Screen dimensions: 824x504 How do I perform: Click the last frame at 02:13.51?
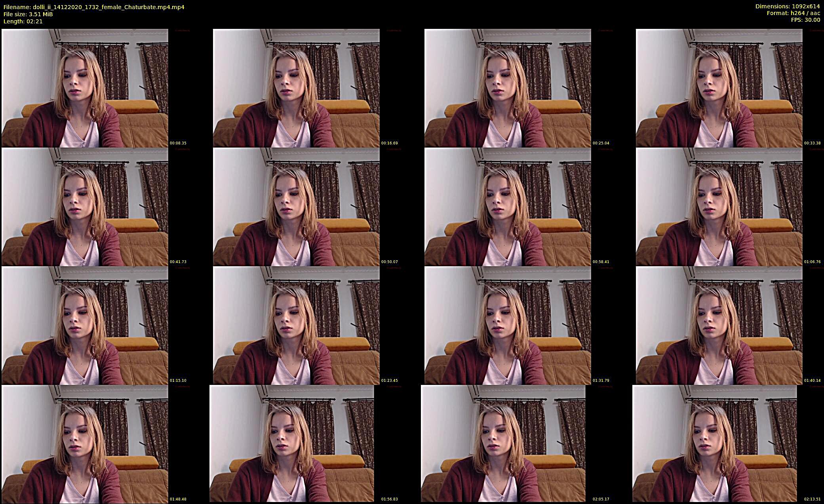714,444
